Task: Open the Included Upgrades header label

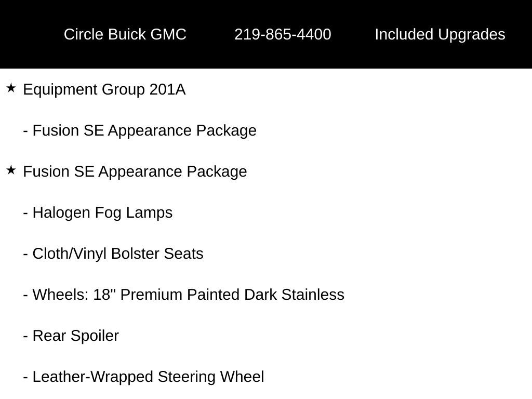Action: pyautogui.click(x=440, y=34)
